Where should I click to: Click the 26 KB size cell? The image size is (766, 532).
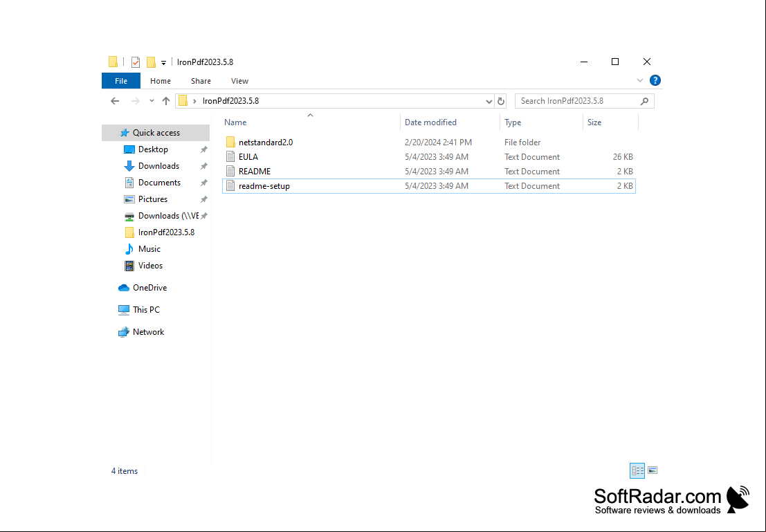click(623, 157)
